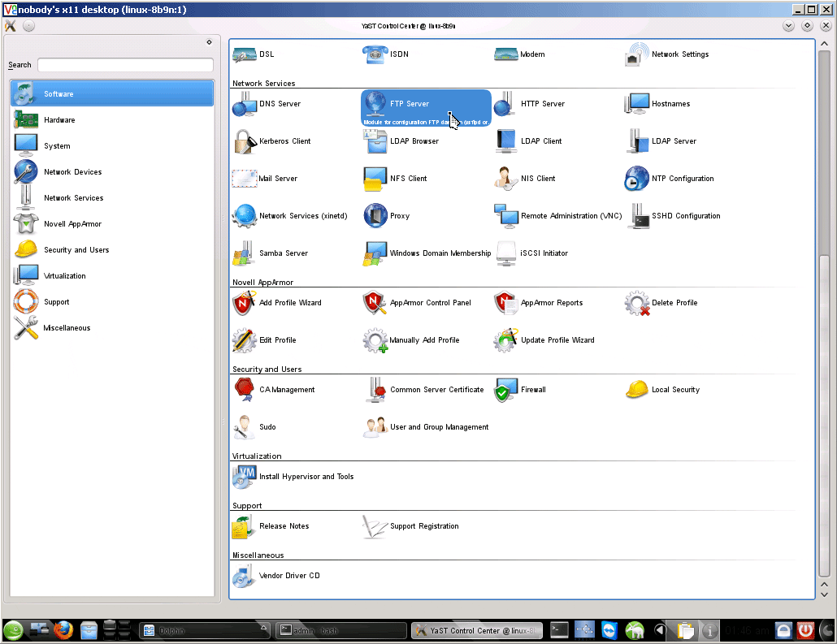Open Kerberos Client settings

click(272, 141)
